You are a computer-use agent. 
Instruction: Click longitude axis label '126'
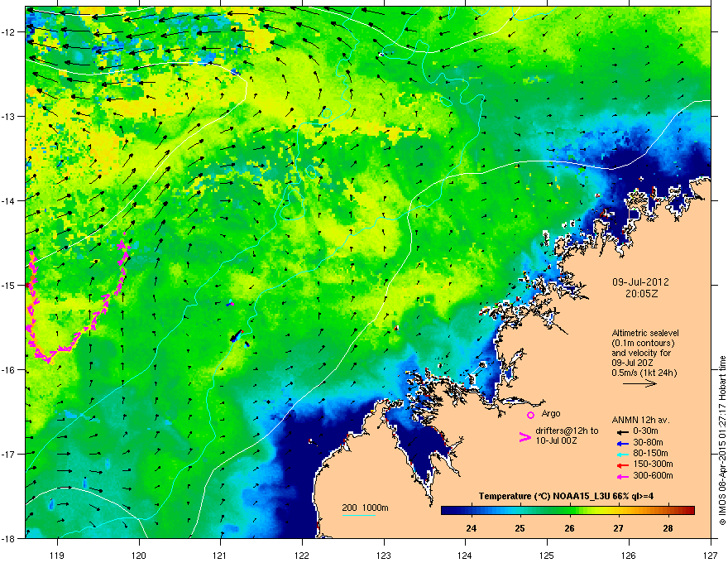pyautogui.click(x=629, y=555)
